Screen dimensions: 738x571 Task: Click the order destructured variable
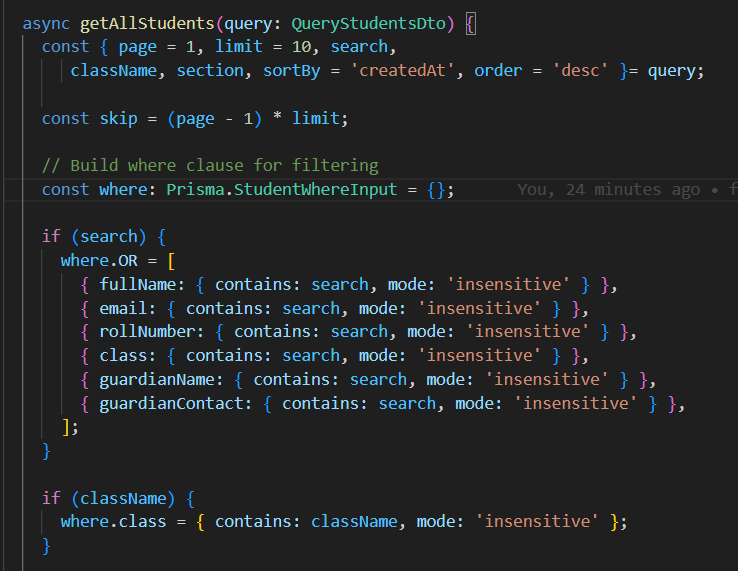tap(498, 71)
